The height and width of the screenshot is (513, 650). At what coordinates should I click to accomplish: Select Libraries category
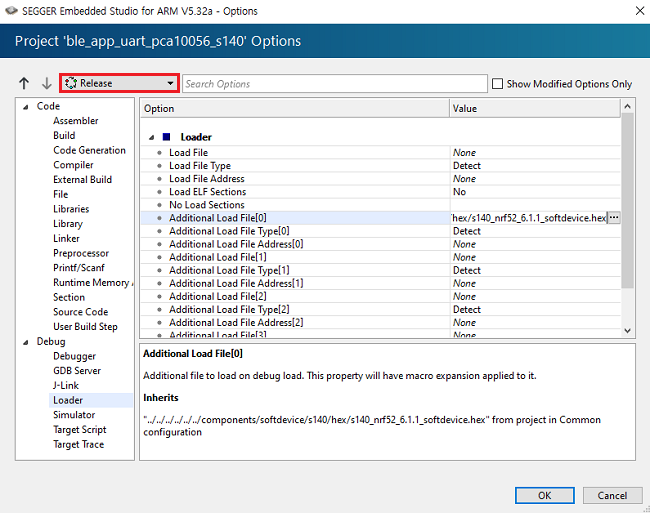pyautogui.click(x=71, y=209)
